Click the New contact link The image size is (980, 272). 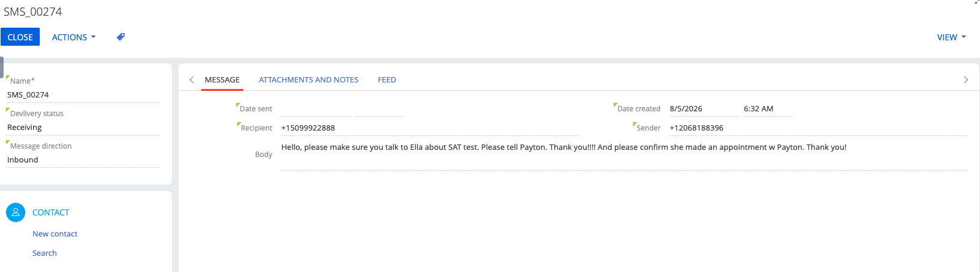click(x=55, y=234)
